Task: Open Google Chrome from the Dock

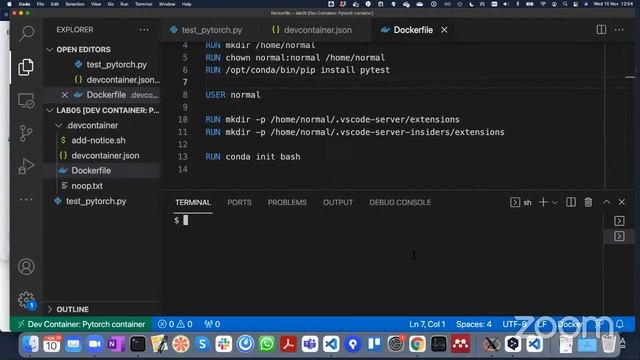Action: tap(417, 344)
